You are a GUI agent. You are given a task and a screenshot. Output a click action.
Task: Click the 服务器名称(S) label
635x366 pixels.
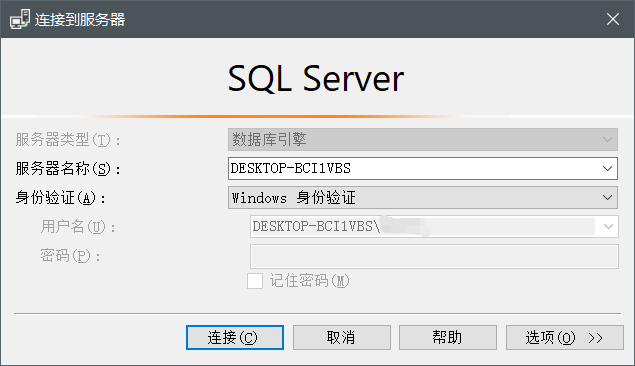[x=68, y=168]
